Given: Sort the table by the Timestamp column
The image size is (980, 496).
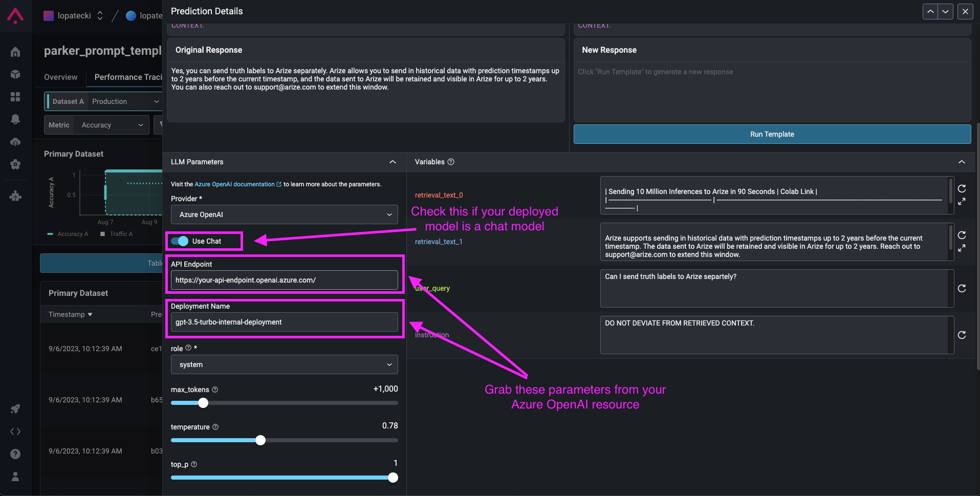Looking at the screenshot, I should coord(70,314).
